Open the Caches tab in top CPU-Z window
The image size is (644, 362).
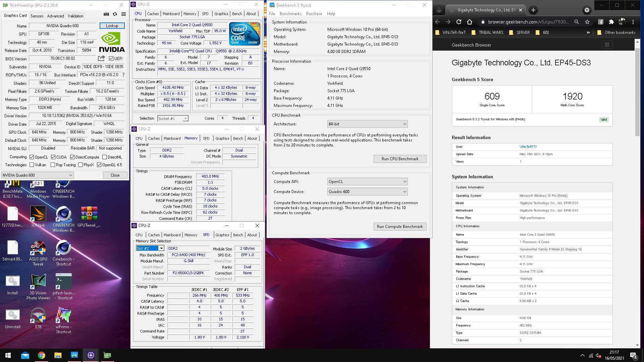(153, 14)
